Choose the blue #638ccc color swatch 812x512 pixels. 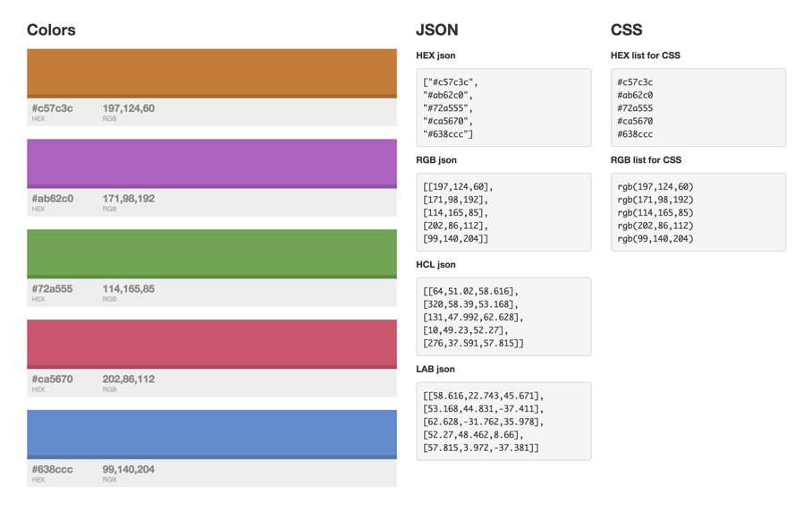click(x=211, y=434)
